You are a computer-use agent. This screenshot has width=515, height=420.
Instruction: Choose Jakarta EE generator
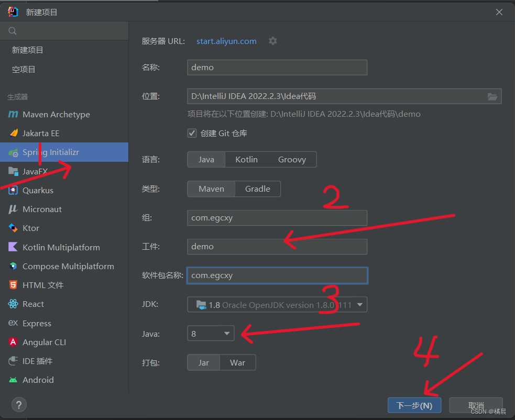[x=64, y=133]
